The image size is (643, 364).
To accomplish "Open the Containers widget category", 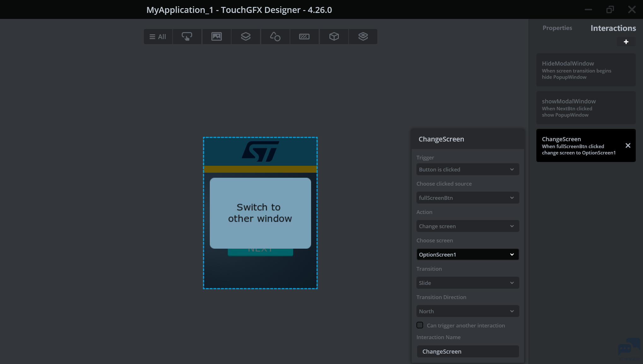I will (245, 37).
